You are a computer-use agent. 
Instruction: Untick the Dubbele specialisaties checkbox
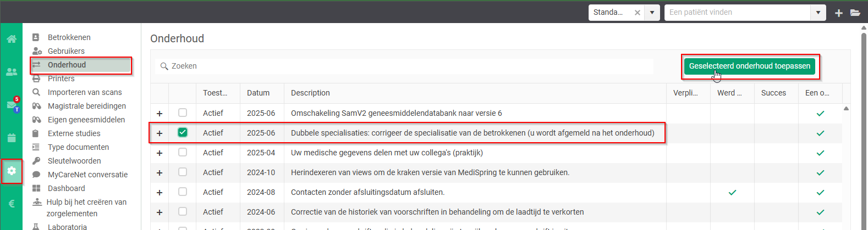[x=183, y=132]
